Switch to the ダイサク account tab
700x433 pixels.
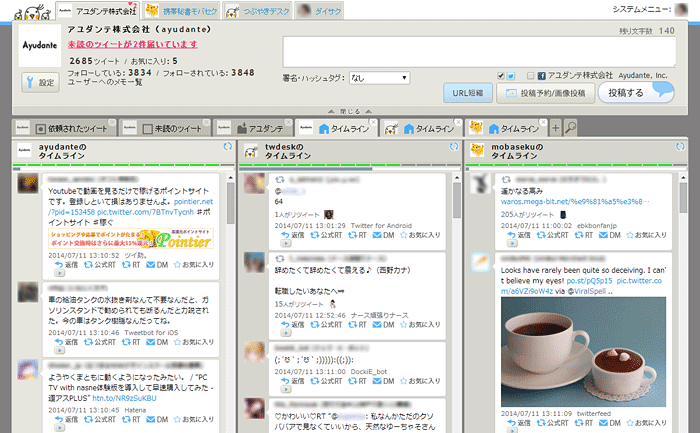tap(319, 11)
